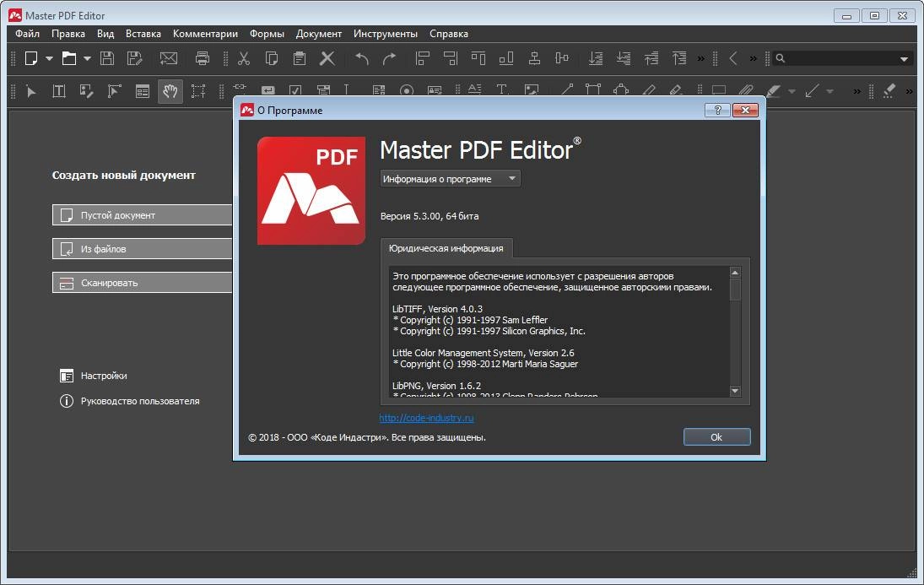
Task: Select the dashed-rectangle text selection tool
Action: [x=198, y=91]
